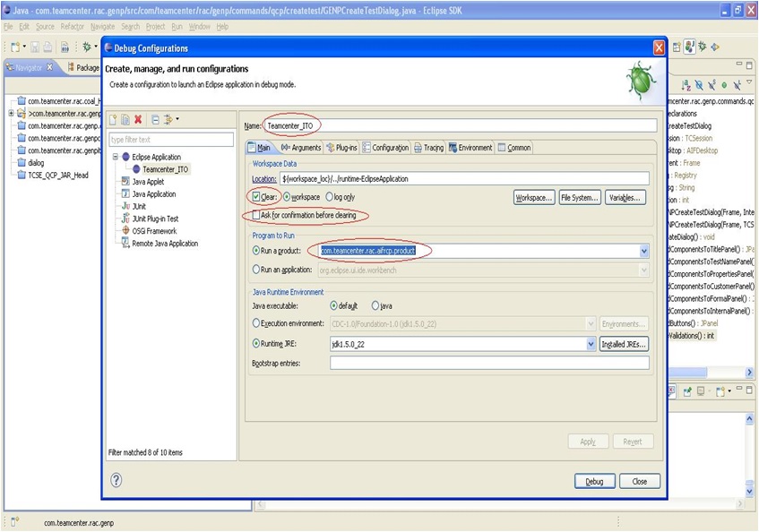Open the Runtime JRE dropdown
This screenshot has width=759, height=532.
coord(591,343)
